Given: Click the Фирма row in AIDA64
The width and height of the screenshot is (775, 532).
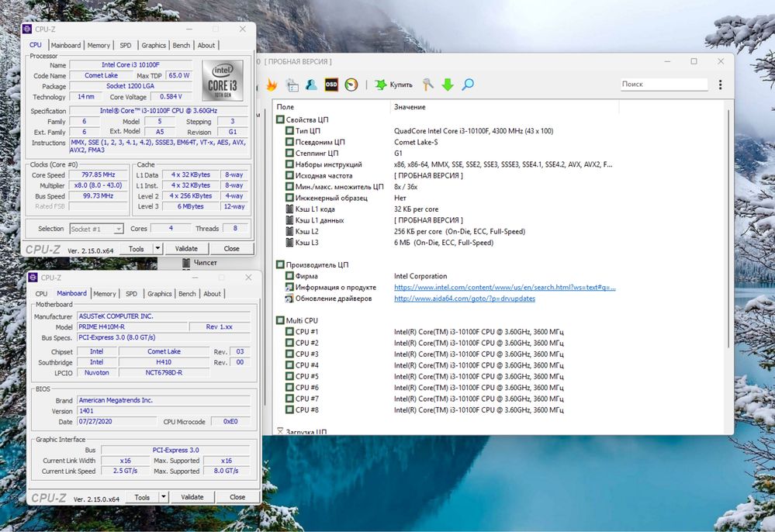Looking at the screenshot, I should tap(449, 276).
